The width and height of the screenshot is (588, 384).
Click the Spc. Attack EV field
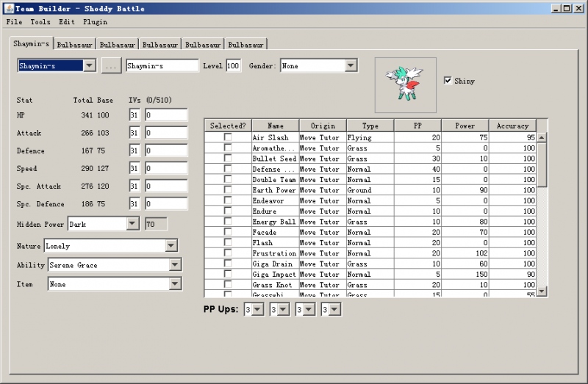click(x=166, y=186)
